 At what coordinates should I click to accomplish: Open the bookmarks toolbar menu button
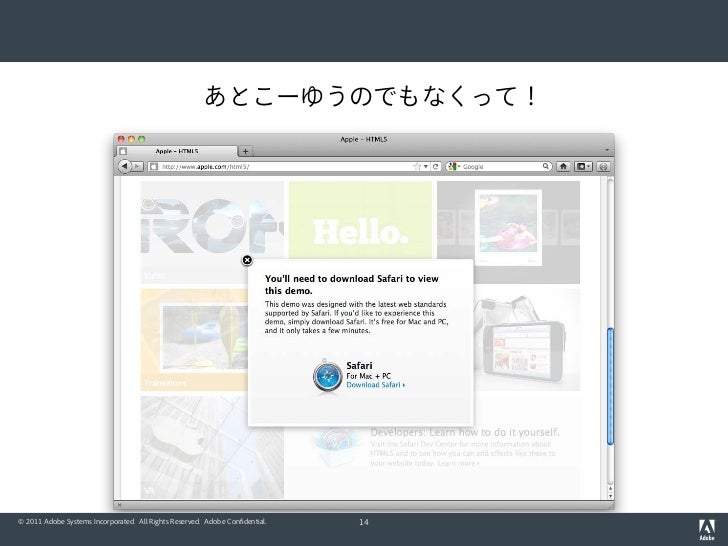click(x=583, y=166)
